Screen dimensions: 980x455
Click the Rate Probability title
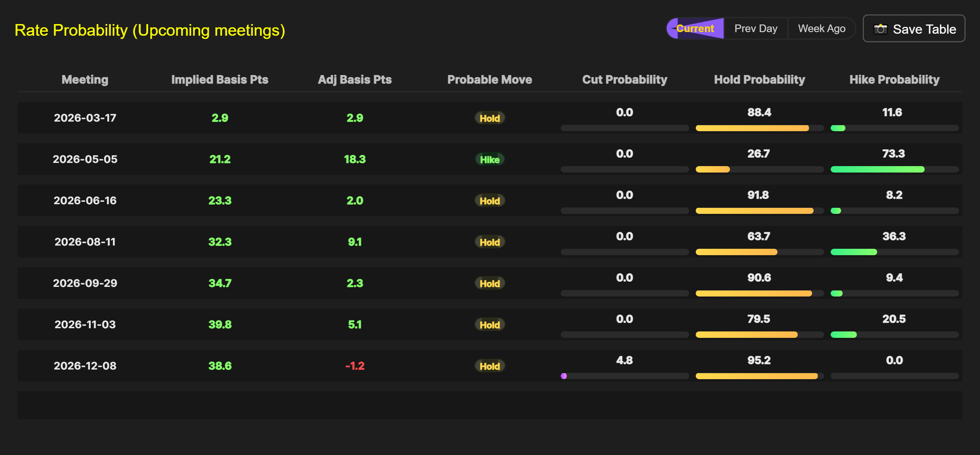(150, 30)
